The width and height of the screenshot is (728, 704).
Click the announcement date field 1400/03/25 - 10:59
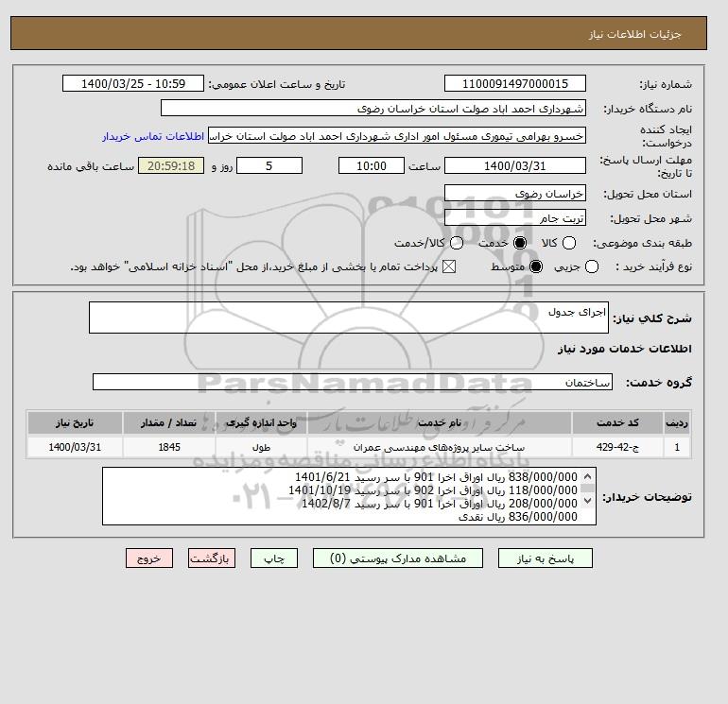click(133, 83)
